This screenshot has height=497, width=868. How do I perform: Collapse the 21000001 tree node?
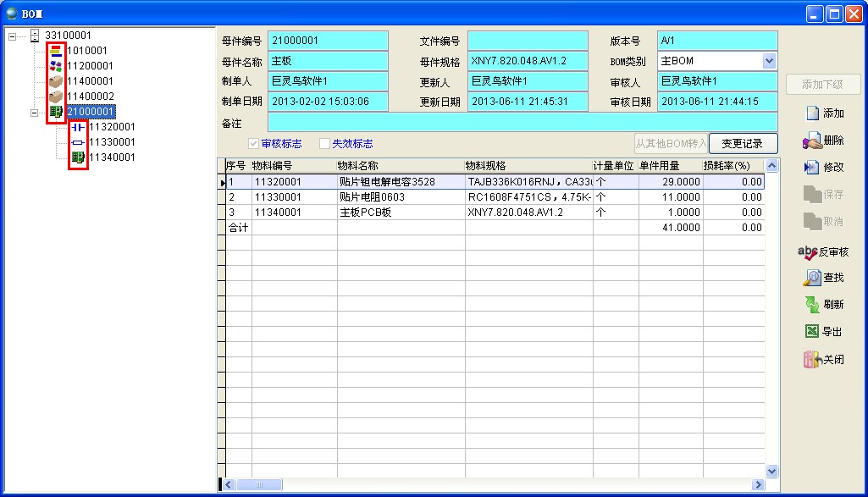(34, 112)
